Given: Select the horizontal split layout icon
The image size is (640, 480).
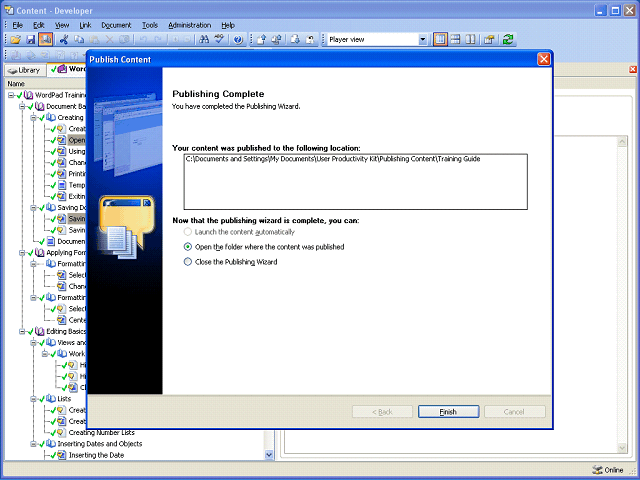Looking at the screenshot, I should pos(456,40).
